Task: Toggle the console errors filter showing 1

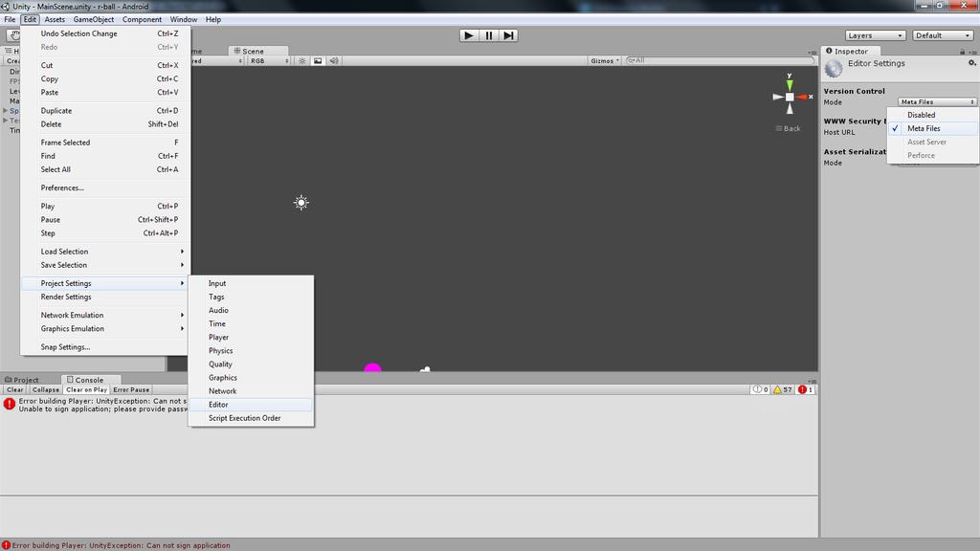Action: pos(806,390)
